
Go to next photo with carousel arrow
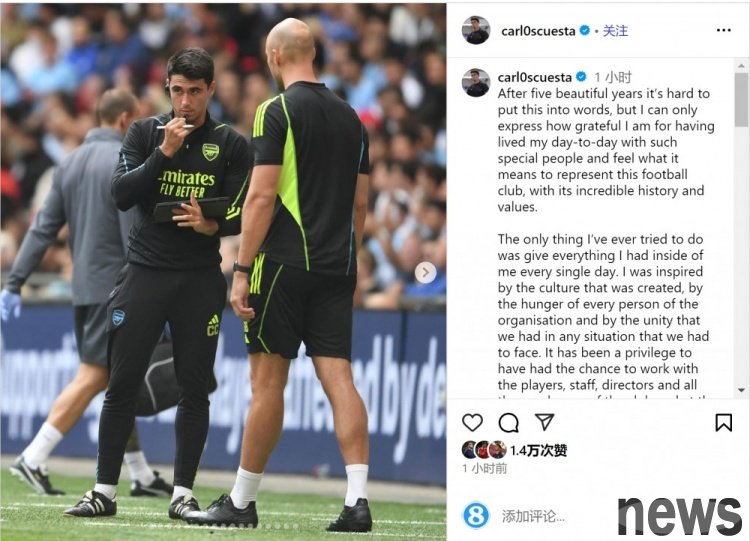click(x=425, y=273)
